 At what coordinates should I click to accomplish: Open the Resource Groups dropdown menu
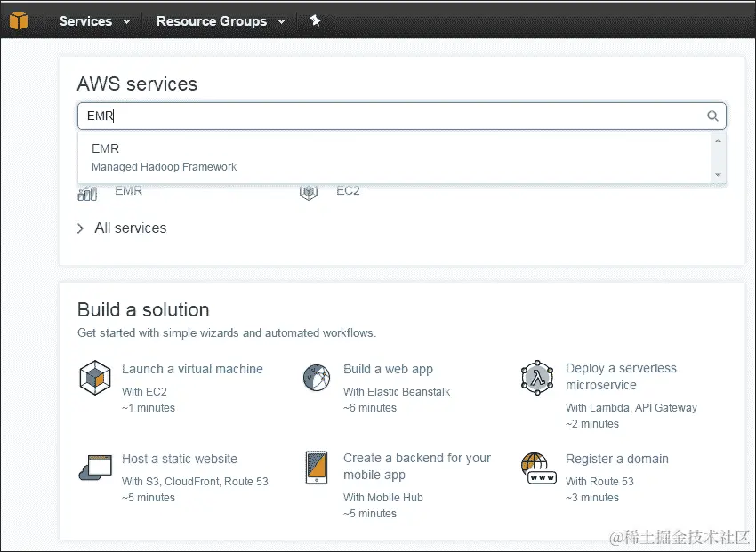(221, 21)
